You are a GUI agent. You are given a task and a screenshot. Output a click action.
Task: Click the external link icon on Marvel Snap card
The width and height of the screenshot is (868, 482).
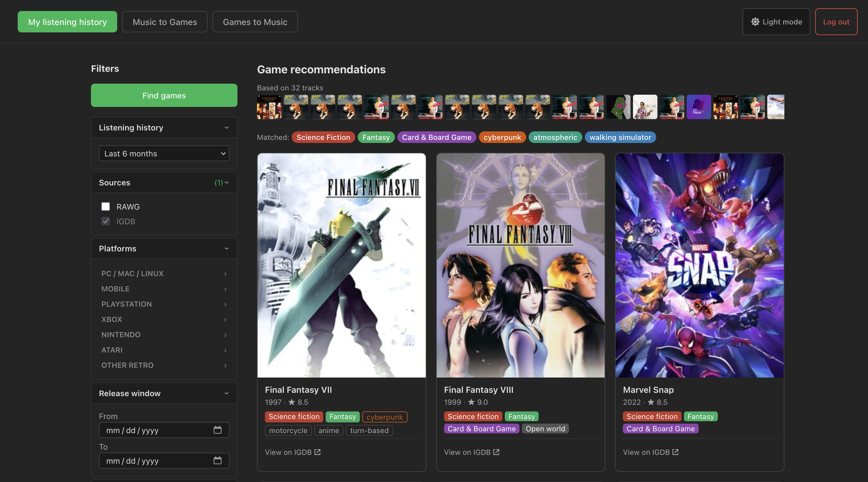click(x=675, y=452)
